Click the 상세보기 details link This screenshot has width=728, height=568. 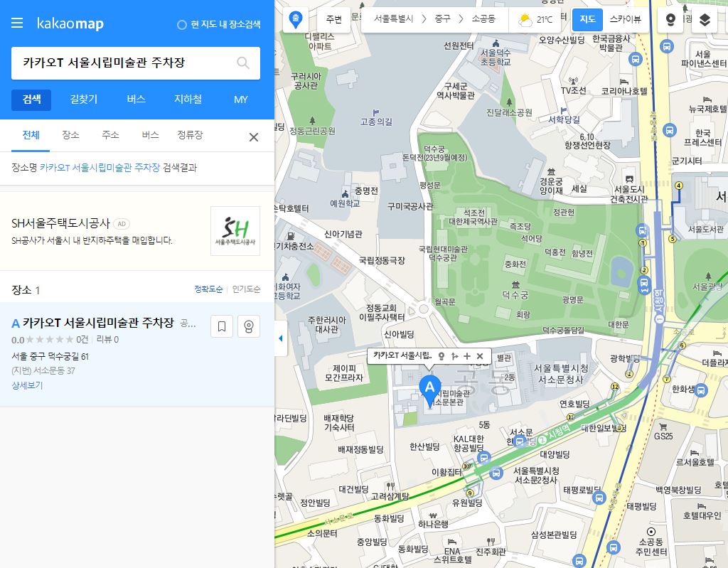[27, 385]
